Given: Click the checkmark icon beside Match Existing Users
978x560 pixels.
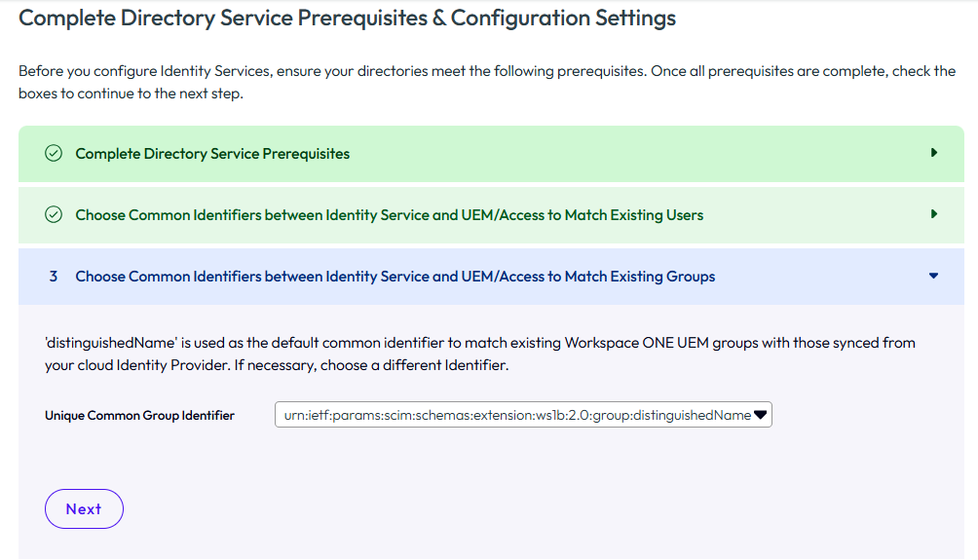Looking at the screenshot, I should 54,215.
